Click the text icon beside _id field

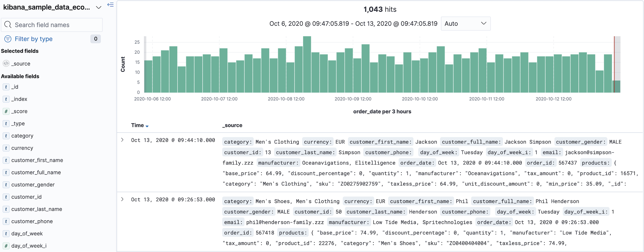point(6,87)
